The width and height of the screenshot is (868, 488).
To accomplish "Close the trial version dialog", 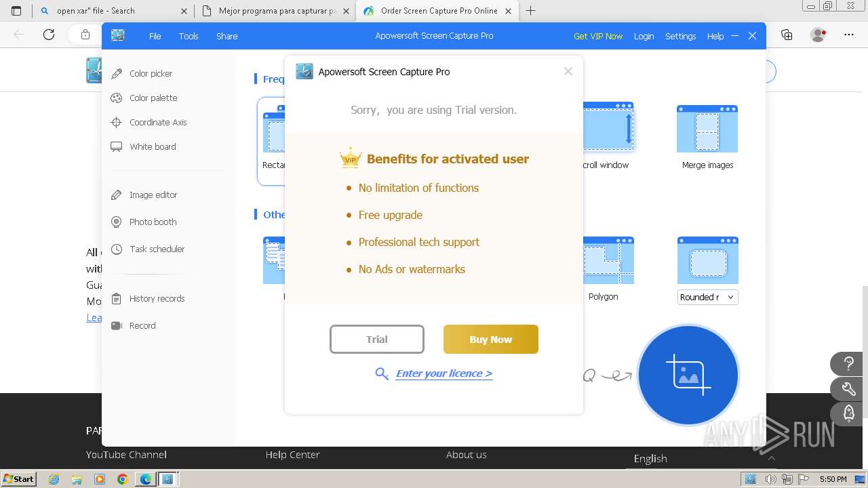I will [x=568, y=71].
